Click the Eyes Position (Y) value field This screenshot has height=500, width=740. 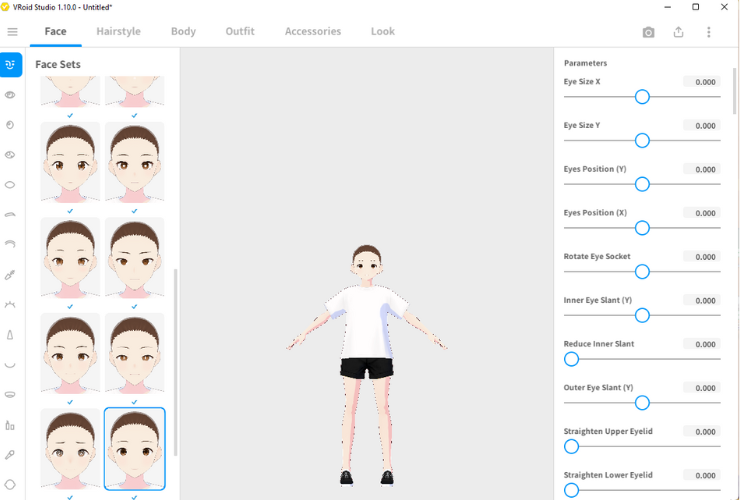click(702, 169)
